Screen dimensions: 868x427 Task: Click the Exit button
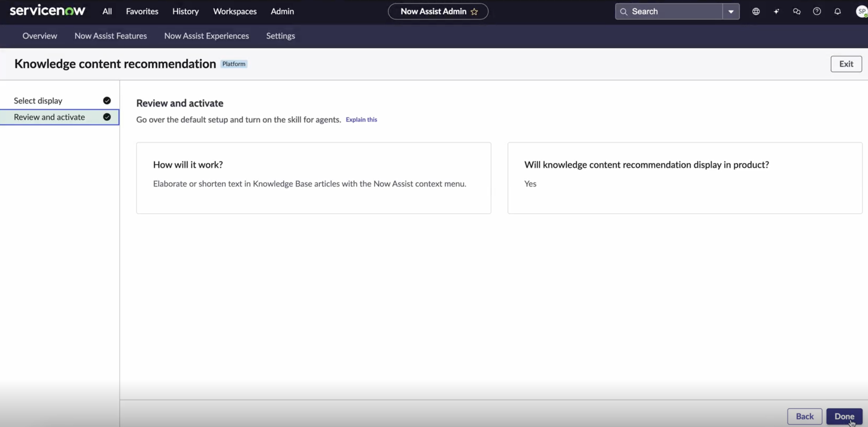pyautogui.click(x=846, y=64)
